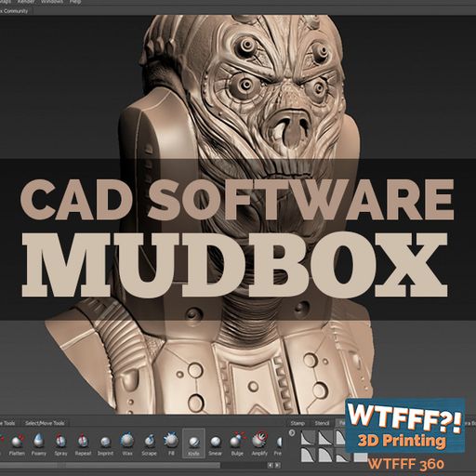
Task: Choose the second falloff curve in bottom row
Action: click(325, 455)
